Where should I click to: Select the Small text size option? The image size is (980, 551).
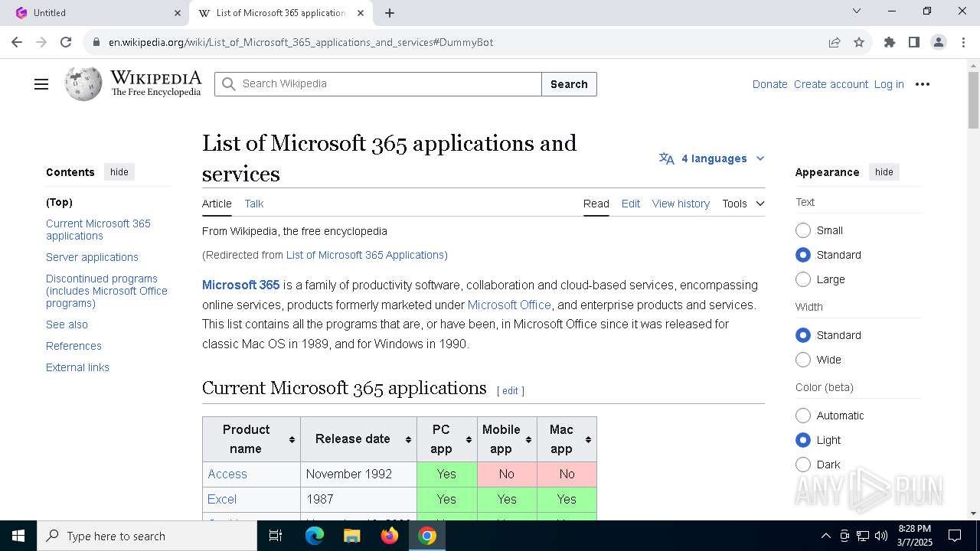(x=803, y=230)
